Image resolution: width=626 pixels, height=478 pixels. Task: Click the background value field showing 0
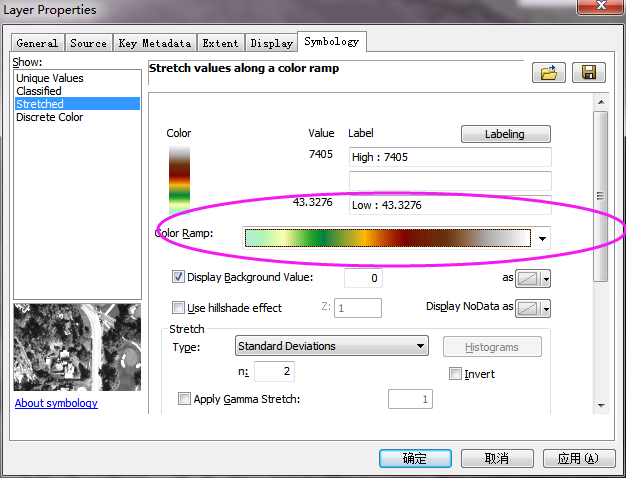tap(363, 278)
